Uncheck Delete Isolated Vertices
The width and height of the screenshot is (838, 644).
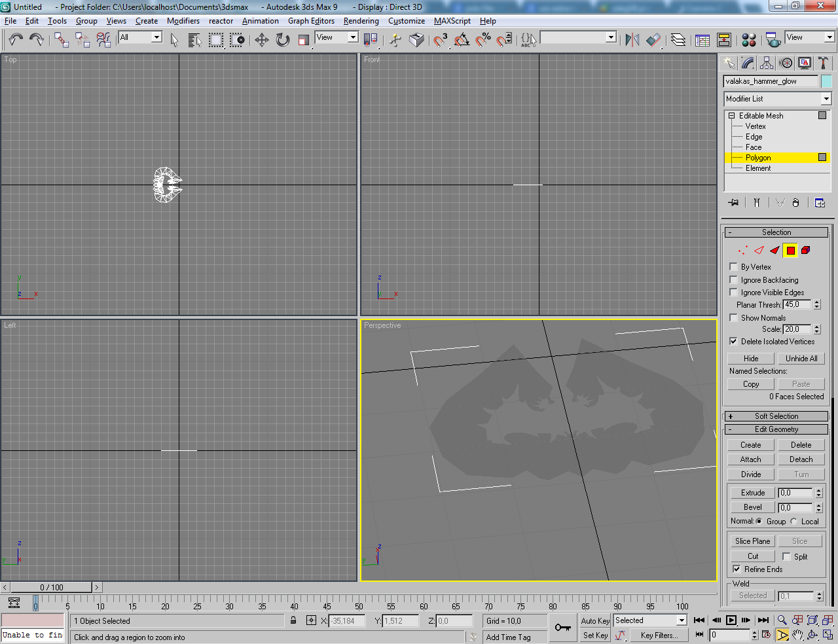[x=733, y=341]
